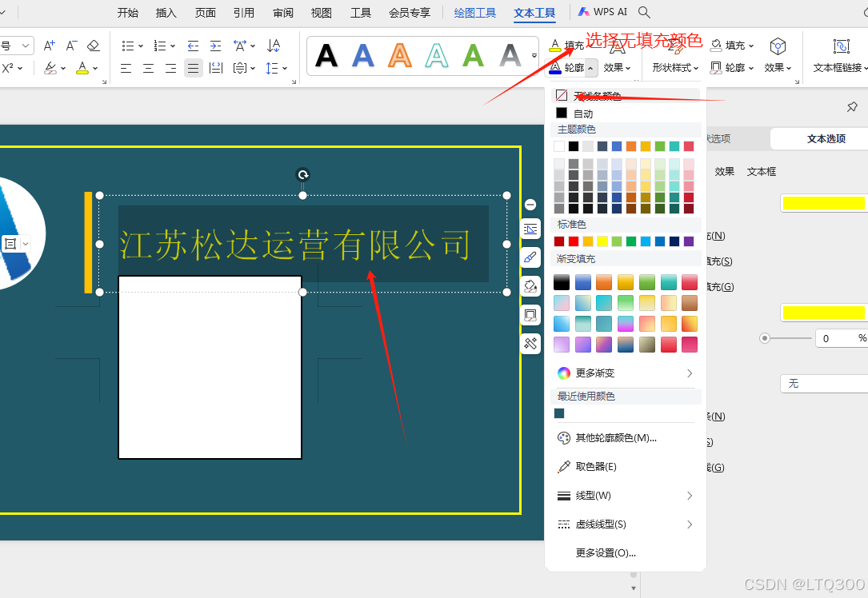Expand 更多渐变 submenu

(x=626, y=373)
